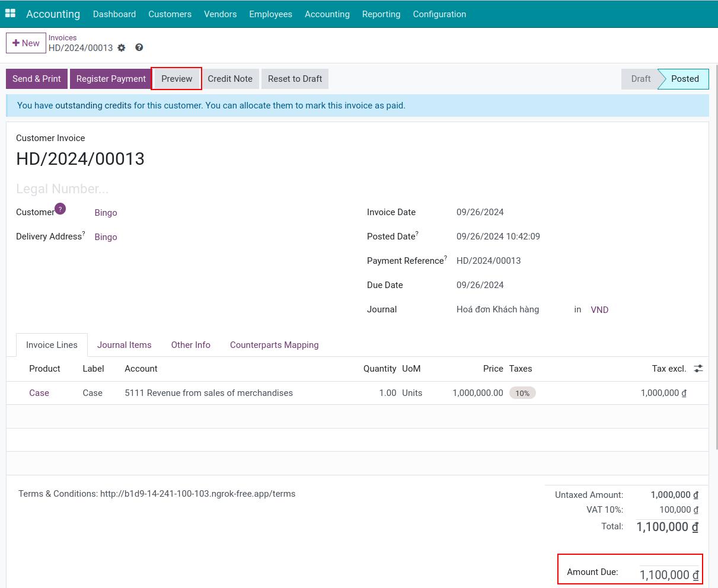Switch to the Invoice Lines tab
Image resolution: width=718 pixels, height=588 pixels.
coord(52,345)
